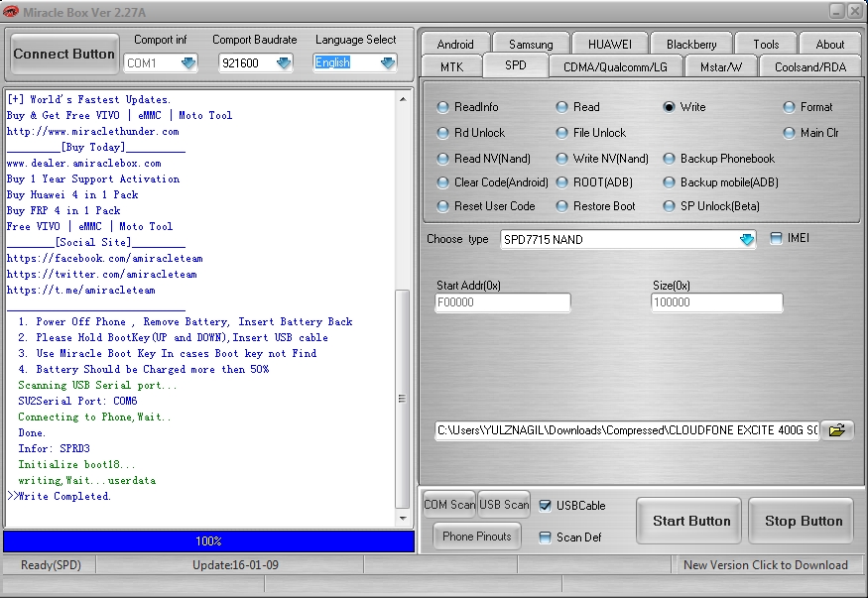Viewport: 868px width, 598px height.
Task: Click the https://twitter.com/amiracleteam log line
Action: pos(102,275)
